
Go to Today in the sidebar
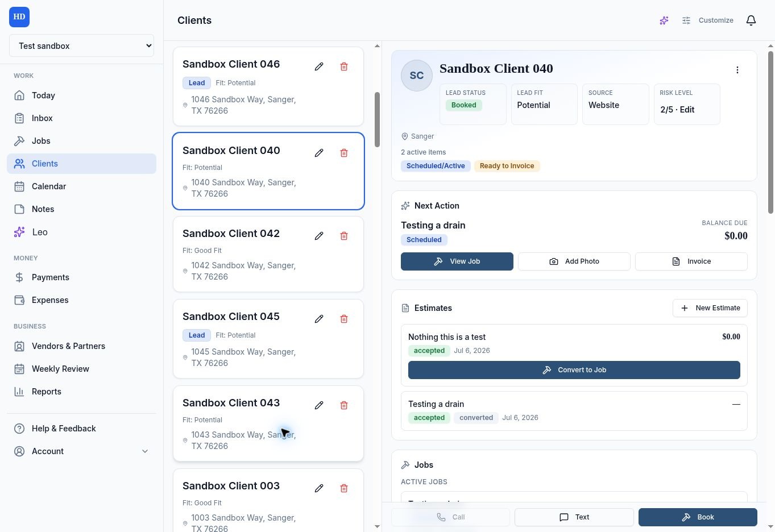[81, 95]
